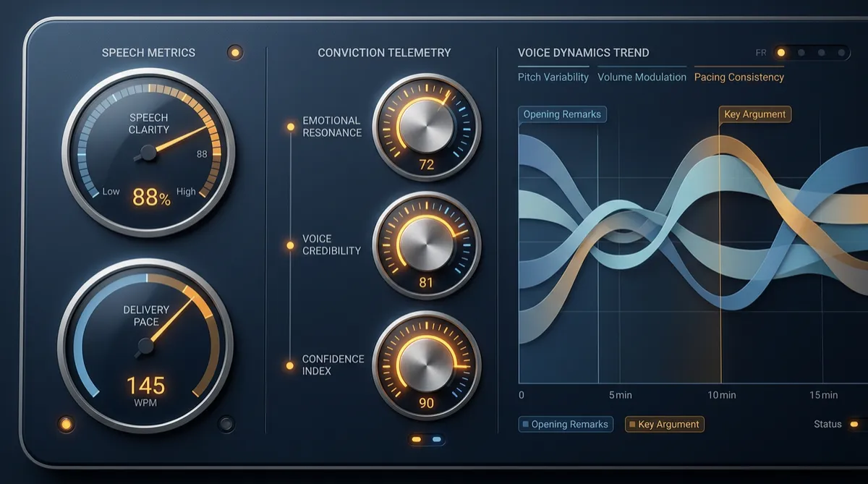Click the Speech Metrics heading
This screenshot has width=868, height=484.
[x=148, y=53]
